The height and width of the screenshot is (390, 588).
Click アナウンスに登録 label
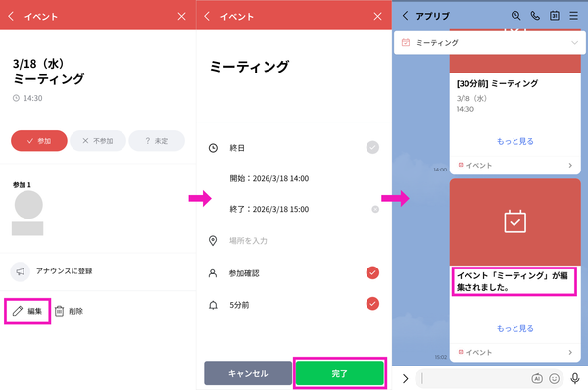64,271
